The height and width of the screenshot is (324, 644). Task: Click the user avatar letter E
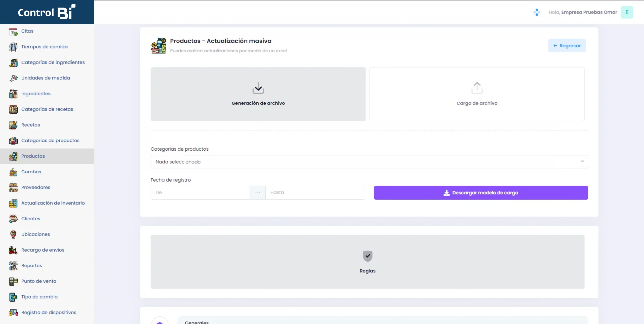pos(627,12)
